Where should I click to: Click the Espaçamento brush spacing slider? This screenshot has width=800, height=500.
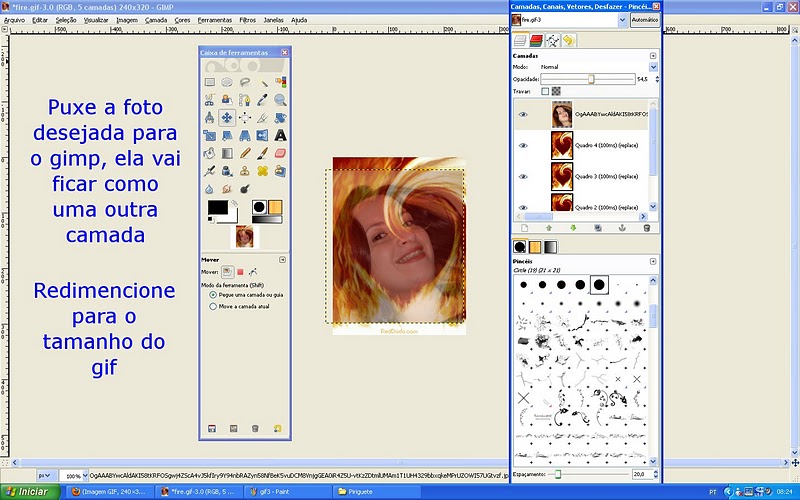pyautogui.click(x=589, y=474)
